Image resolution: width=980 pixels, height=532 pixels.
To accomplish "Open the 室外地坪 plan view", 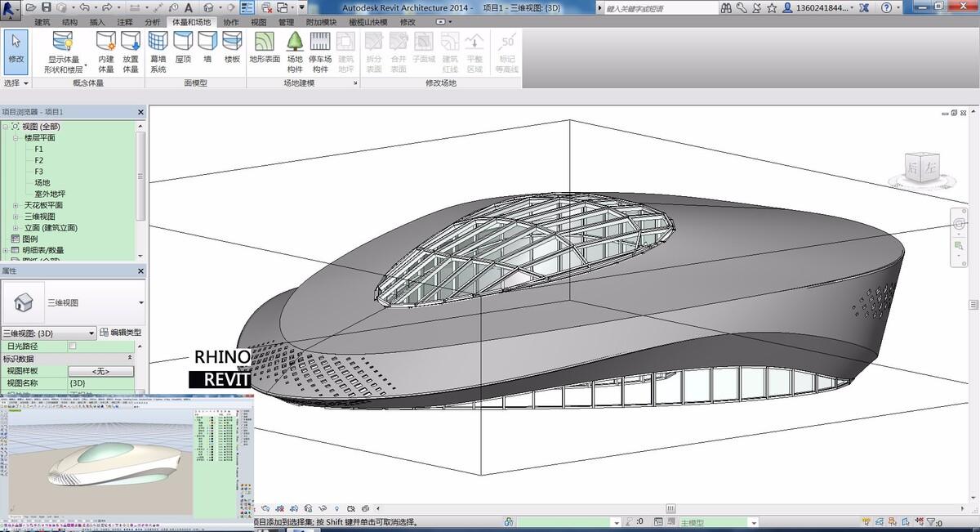I will click(49, 194).
